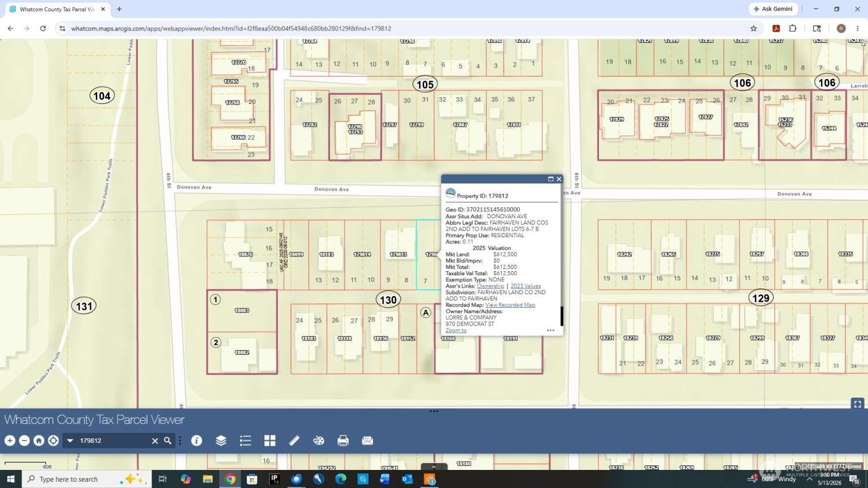868x488 pixels.
Task: Click the Zoom to link in popup
Action: (456, 330)
